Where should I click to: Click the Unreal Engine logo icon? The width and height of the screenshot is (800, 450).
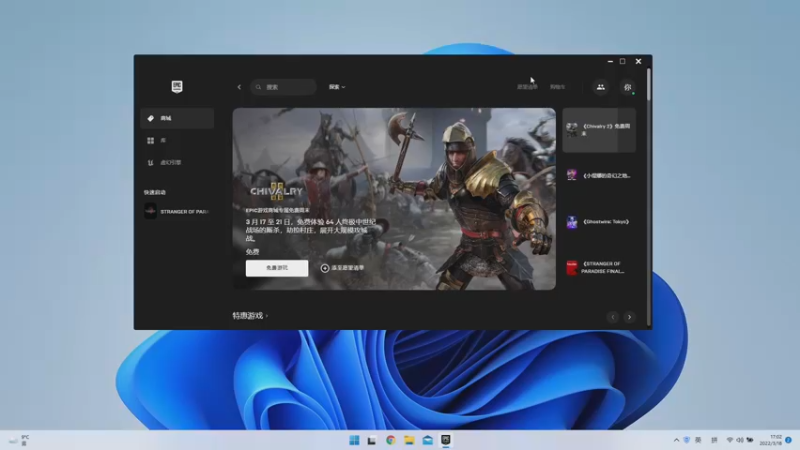click(151, 163)
